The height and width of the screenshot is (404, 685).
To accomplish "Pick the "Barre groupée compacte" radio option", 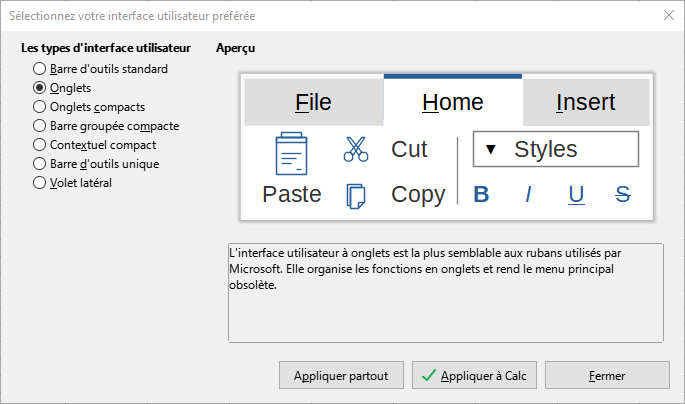I will (x=106, y=126).
